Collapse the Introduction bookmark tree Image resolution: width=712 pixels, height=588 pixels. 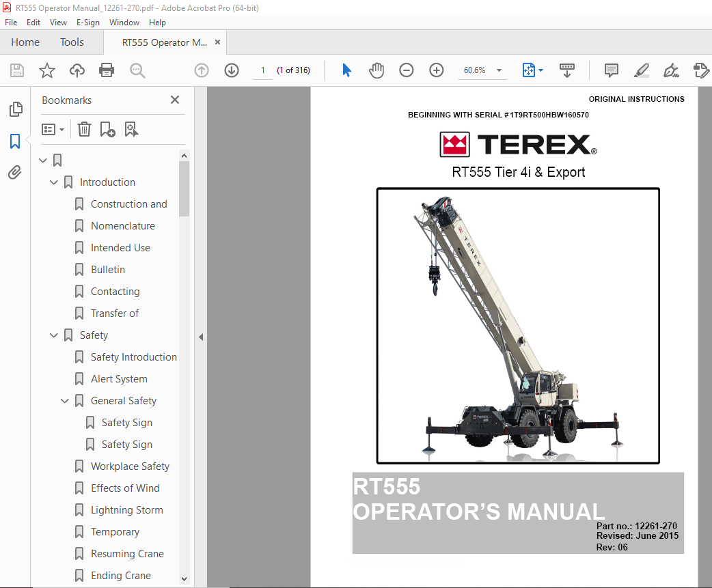coord(54,182)
